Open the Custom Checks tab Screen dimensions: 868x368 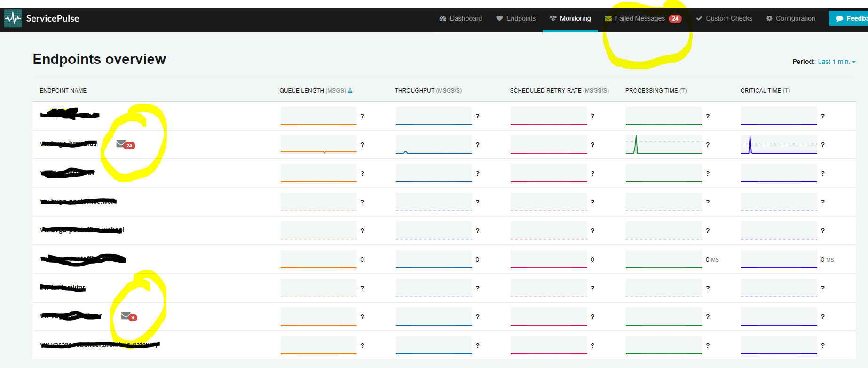[x=724, y=18]
